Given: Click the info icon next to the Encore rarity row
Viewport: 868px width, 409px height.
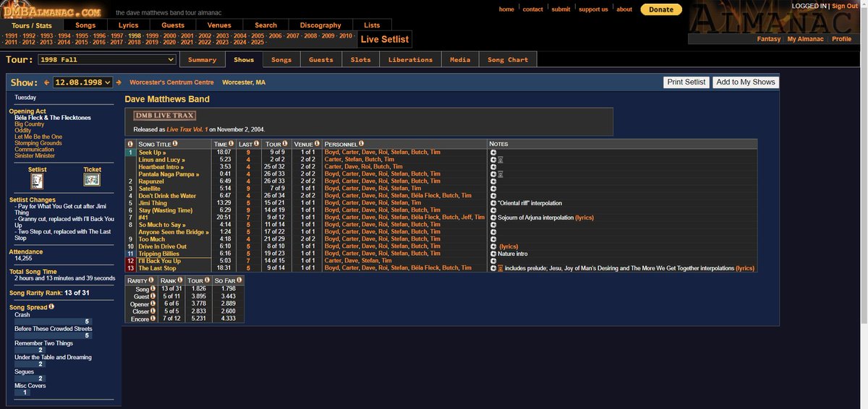Looking at the screenshot, I should [x=152, y=319].
